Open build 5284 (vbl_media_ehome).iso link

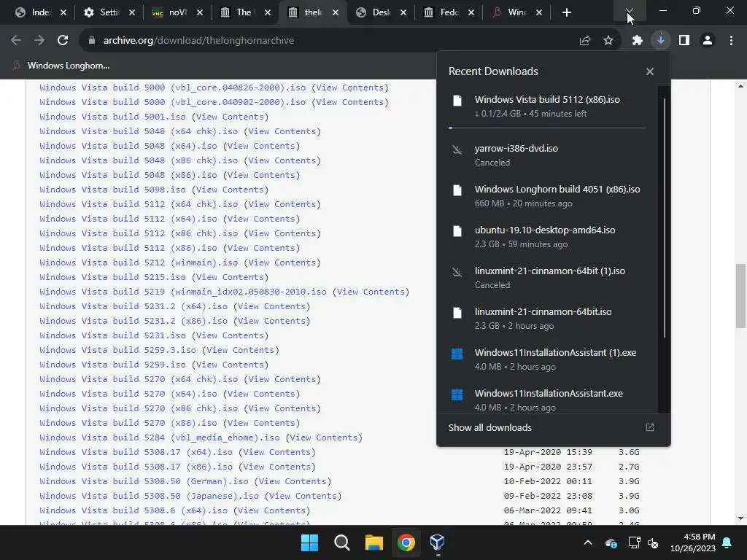[x=160, y=437]
